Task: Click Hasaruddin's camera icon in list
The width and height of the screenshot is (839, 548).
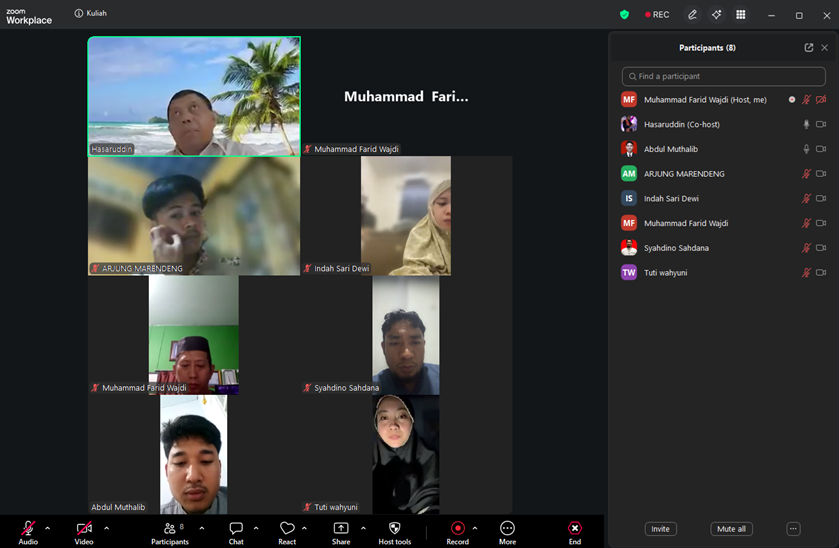Action: 821,124
